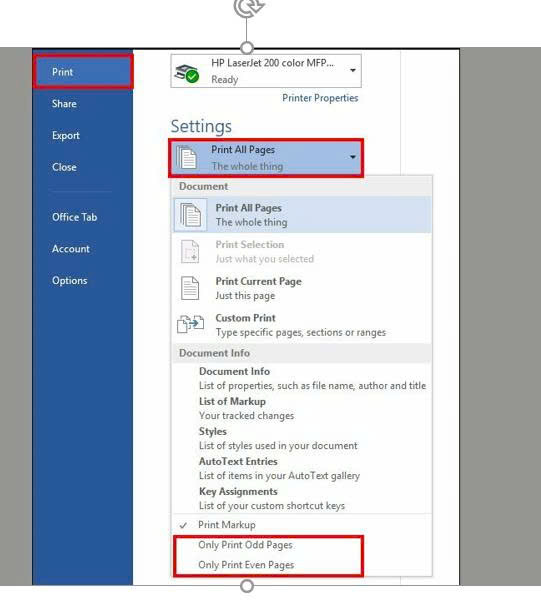Click the HP LaserJet printer status icon
541x605 pixels.
click(x=187, y=73)
